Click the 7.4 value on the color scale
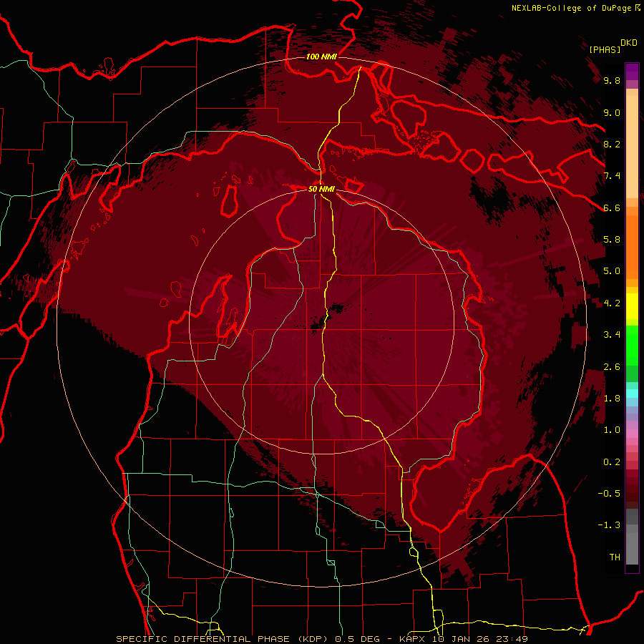 (612, 176)
